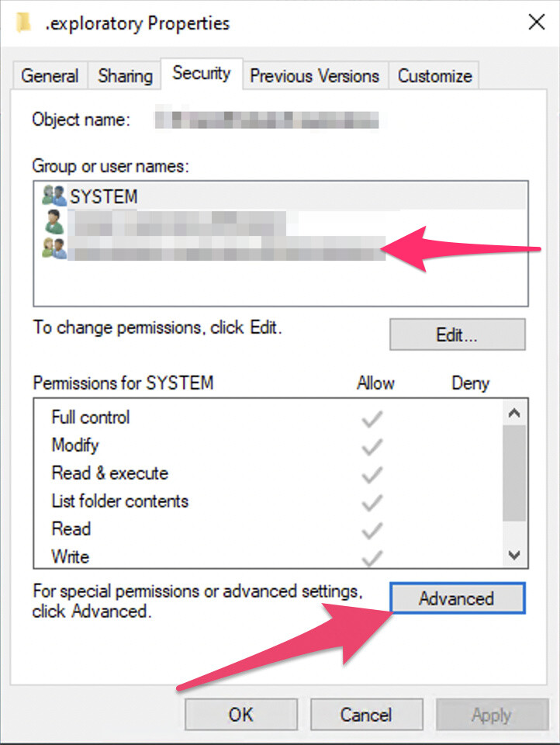This screenshot has width=560, height=745.
Task: Click the folder icon in title bar
Action: click(x=23, y=23)
